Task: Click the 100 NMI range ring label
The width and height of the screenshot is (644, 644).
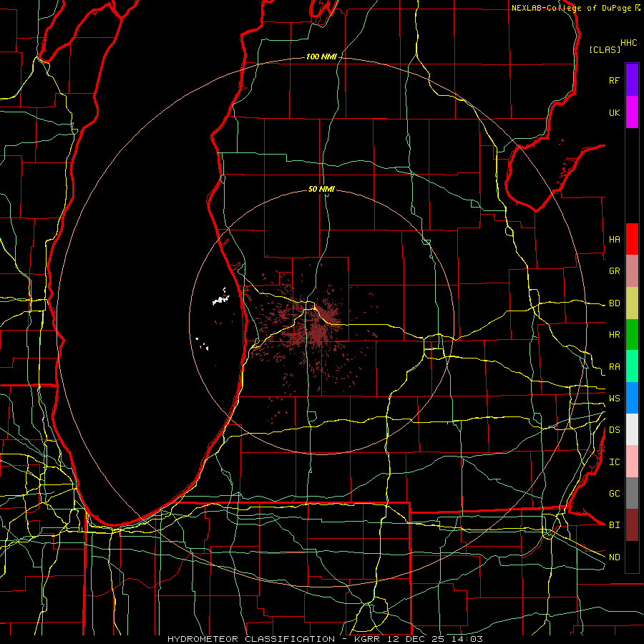Action: [x=321, y=57]
